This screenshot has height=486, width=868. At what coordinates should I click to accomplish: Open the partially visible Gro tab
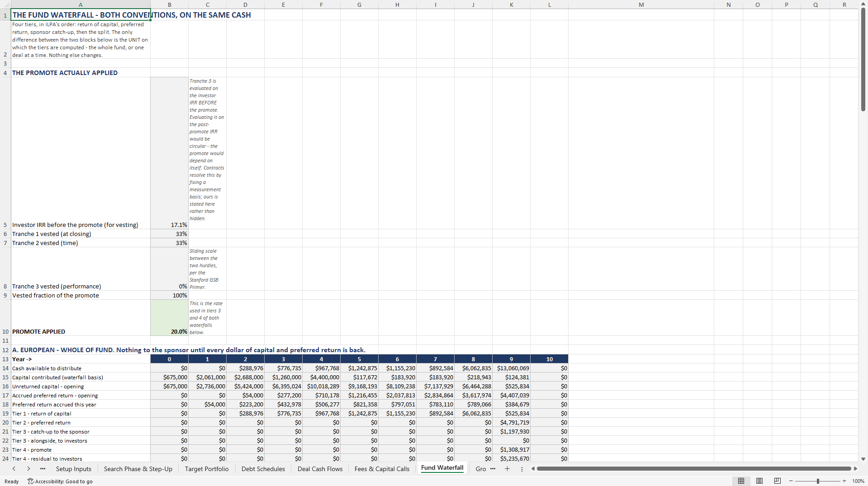[480, 469]
